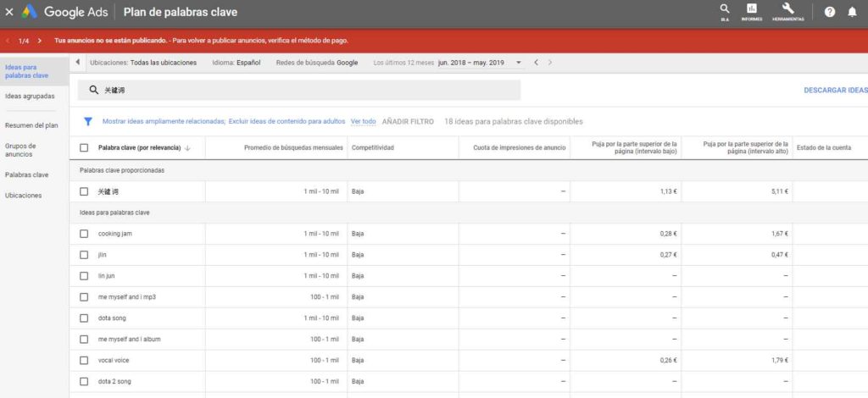Image resolution: width=868 pixels, height=398 pixels.
Task: Open Resumen del plan in sidebar
Action: (x=31, y=125)
